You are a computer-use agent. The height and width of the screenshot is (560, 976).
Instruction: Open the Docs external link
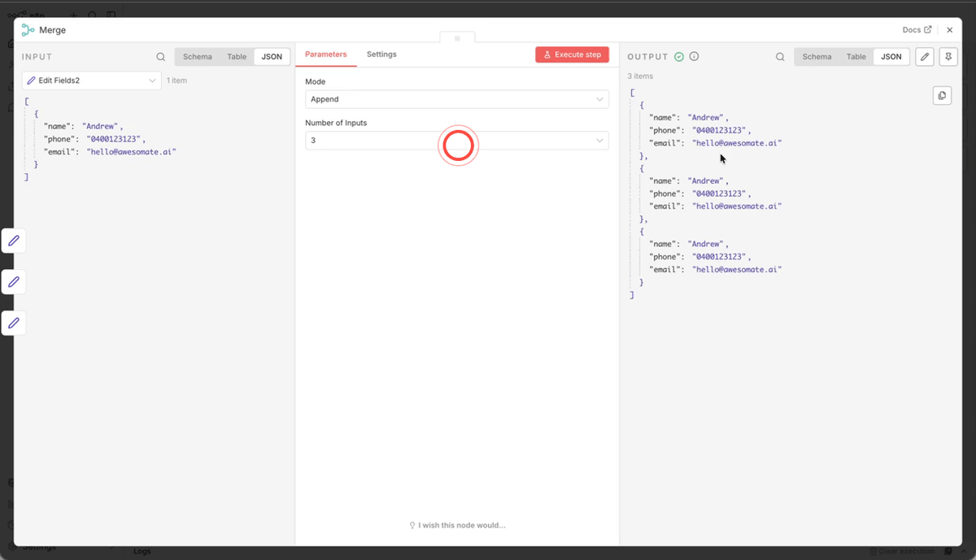(x=917, y=30)
